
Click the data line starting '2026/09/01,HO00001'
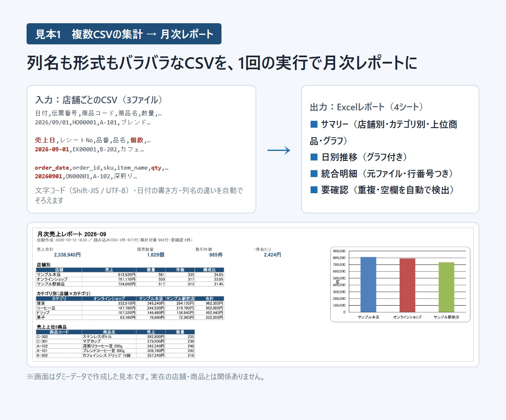point(92,122)
